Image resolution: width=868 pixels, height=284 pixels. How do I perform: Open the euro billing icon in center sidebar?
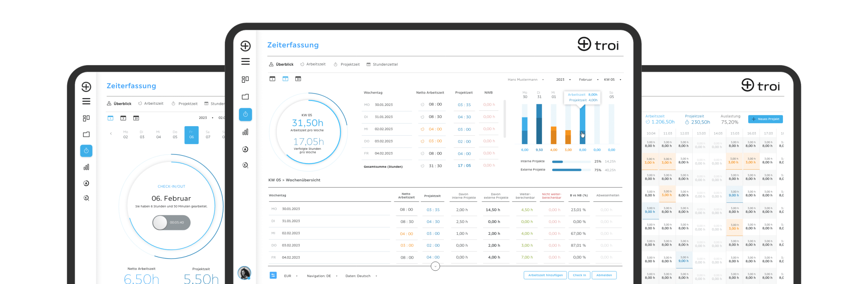click(245, 165)
